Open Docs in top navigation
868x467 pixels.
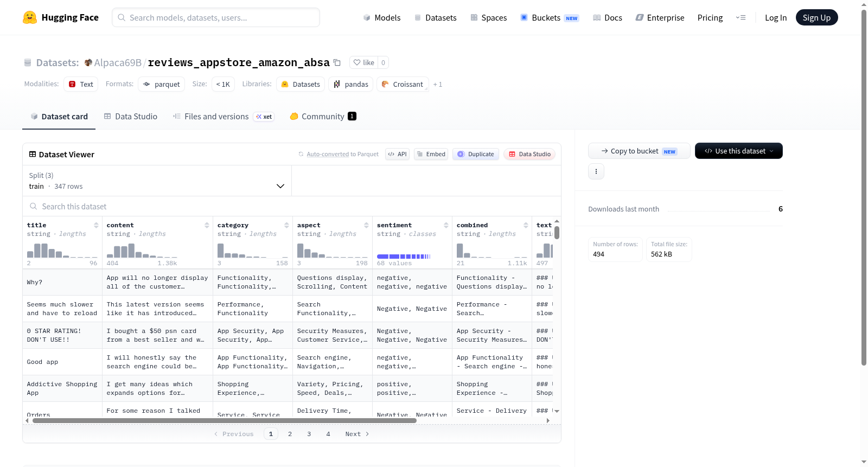pyautogui.click(x=608, y=17)
